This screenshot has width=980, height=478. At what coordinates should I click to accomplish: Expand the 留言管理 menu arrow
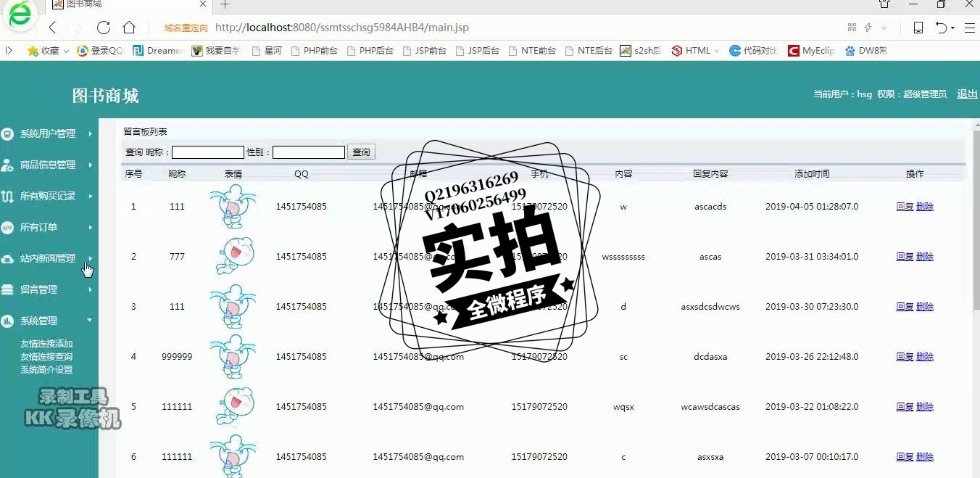[90, 290]
